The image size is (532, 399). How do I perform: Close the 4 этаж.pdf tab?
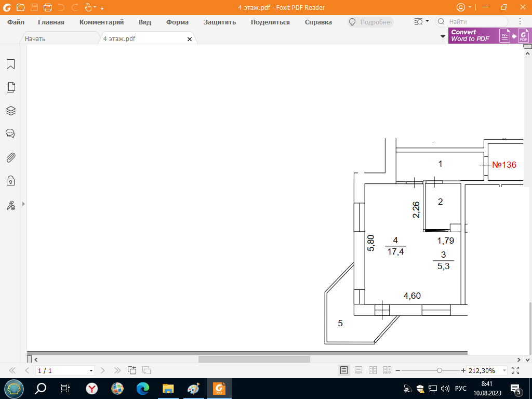[190, 39]
